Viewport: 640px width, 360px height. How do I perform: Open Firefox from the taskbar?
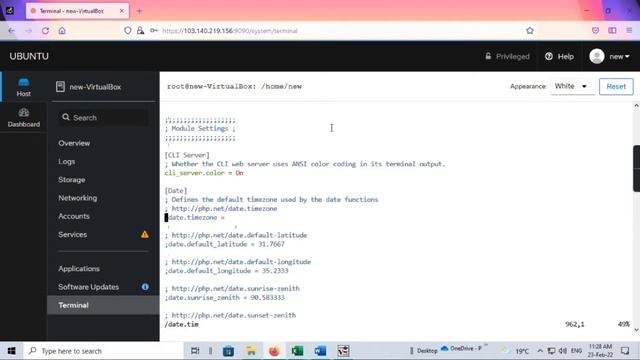[x=274, y=351]
